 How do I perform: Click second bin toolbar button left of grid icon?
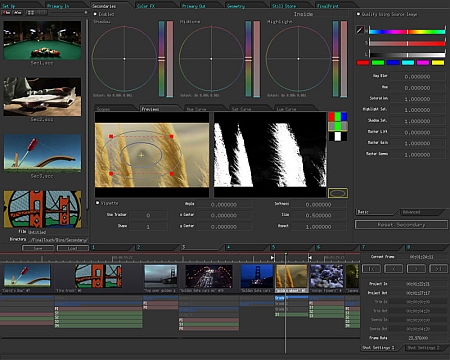tap(18, 13)
